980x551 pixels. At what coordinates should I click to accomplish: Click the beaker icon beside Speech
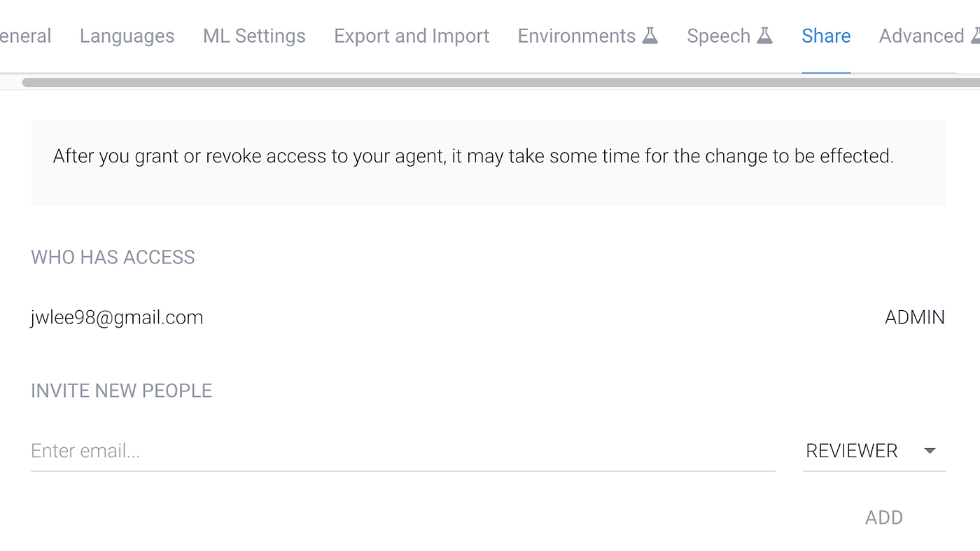(x=764, y=36)
